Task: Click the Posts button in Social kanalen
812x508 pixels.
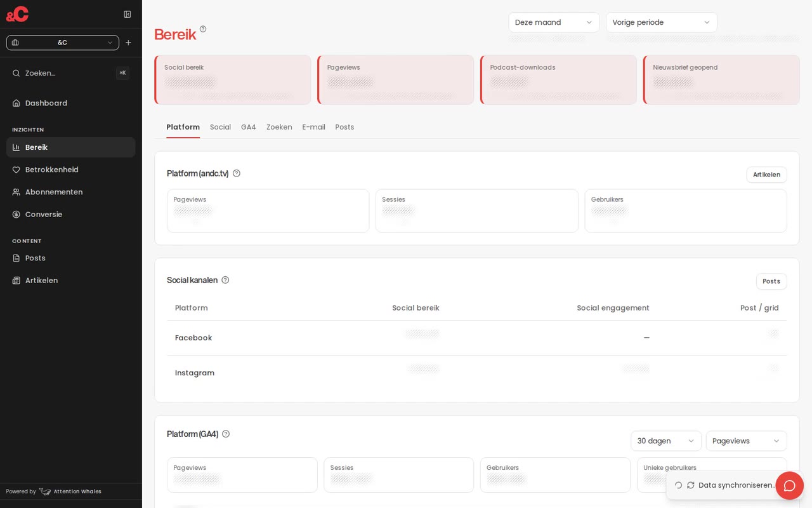Action: [771, 281]
